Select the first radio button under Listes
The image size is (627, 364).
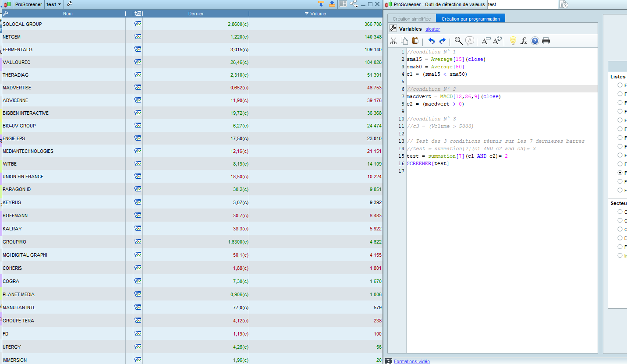[620, 85]
